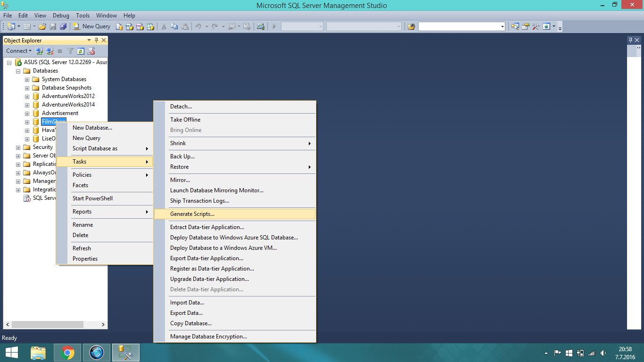
Task: Click the Analysis Services XMLA Query icon
Action: click(x=150, y=26)
